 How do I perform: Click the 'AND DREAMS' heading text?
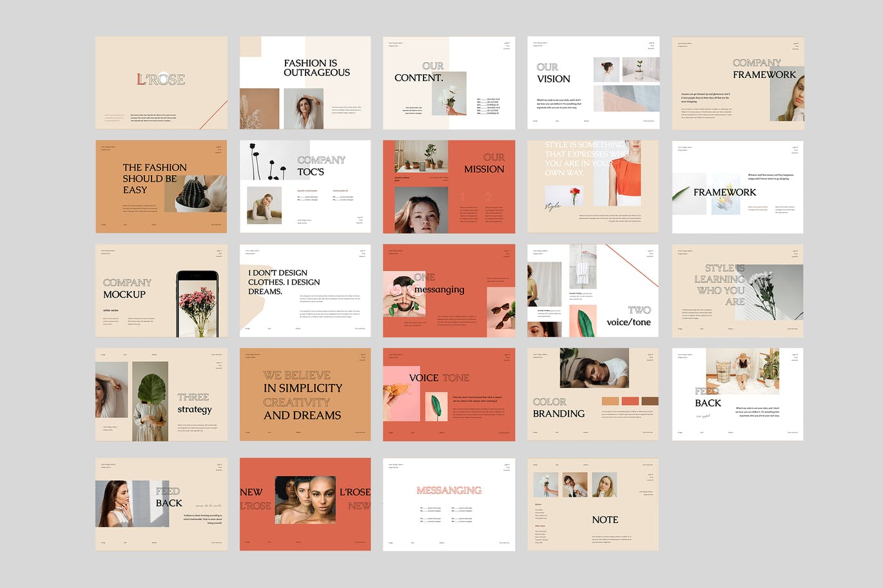302,415
